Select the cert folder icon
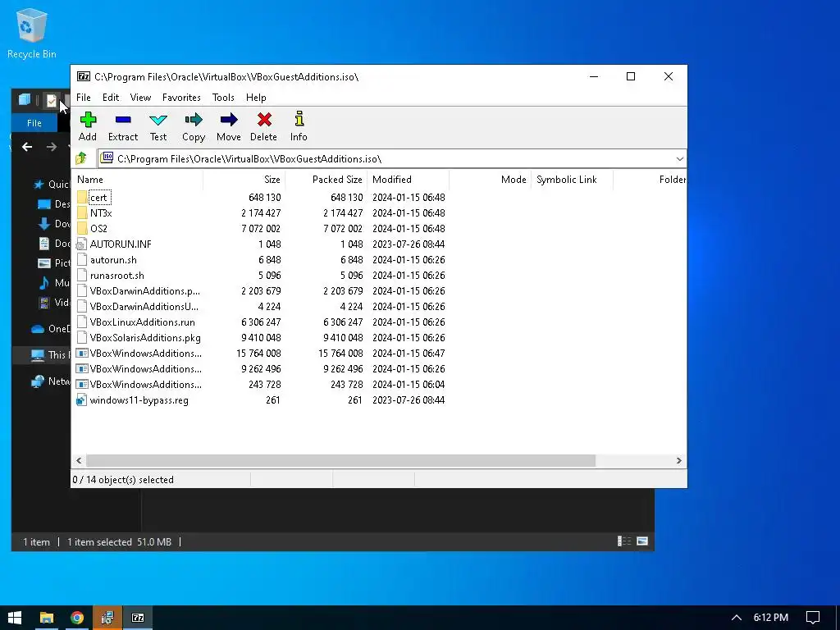Viewport: 840px width, 630px height. pyautogui.click(x=82, y=197)
